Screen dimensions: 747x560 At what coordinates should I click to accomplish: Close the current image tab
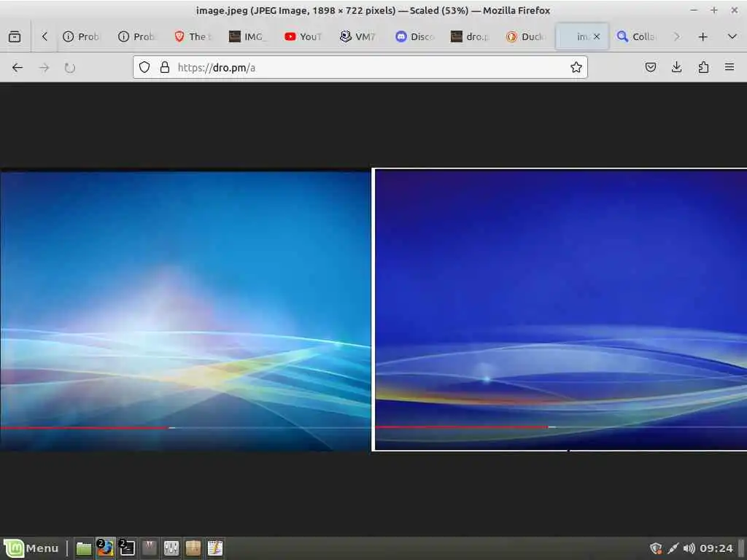coord(597,36)
